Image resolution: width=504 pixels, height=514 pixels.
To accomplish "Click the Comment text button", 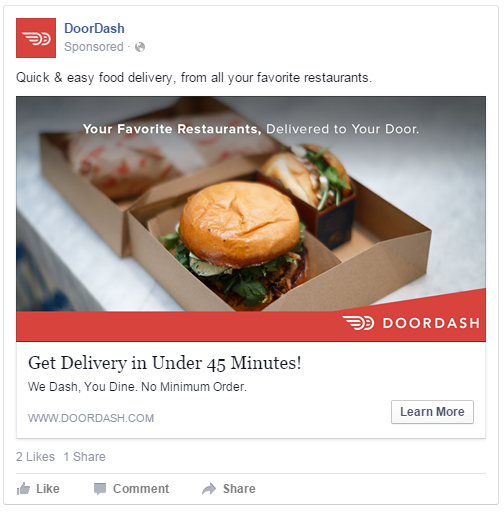I will [x=141, y=489].
